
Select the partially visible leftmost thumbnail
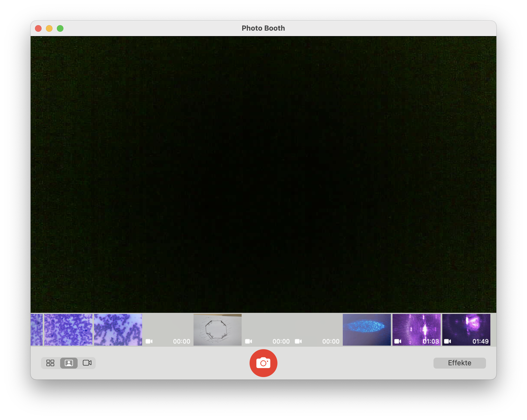(x=37, y=329)
